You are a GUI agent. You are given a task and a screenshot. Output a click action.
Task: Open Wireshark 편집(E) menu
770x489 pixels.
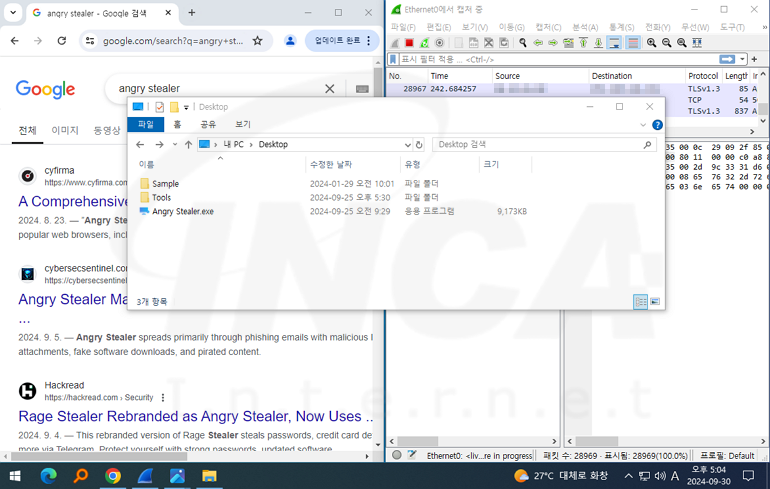pyautogui.click(x=439, y=27)
